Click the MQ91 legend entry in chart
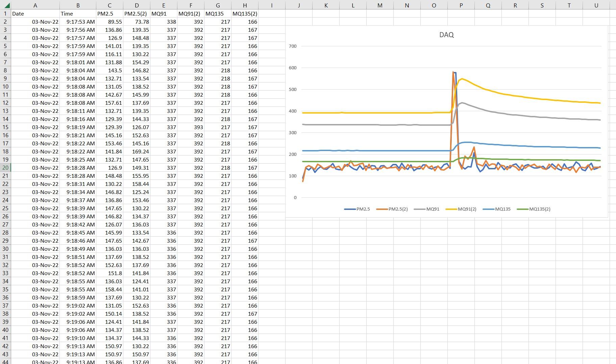This screenshot has width=616, height=364. pyautogui.click(x=427, y=209)
